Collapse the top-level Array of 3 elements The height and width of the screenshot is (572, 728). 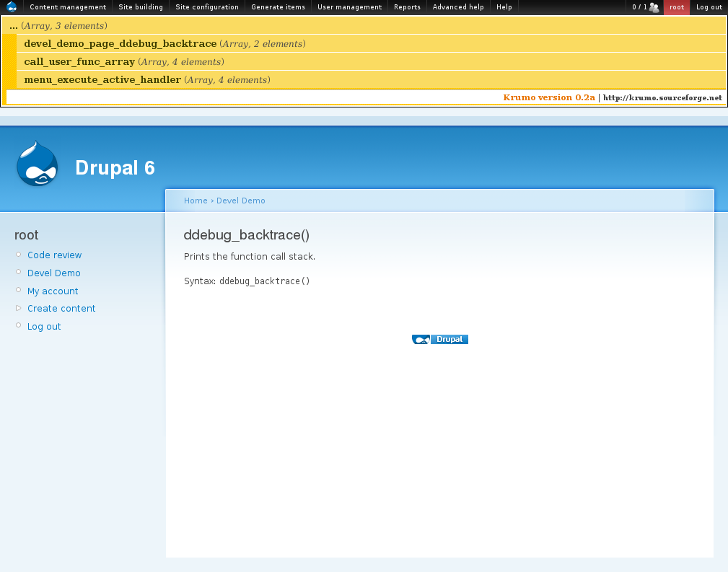point(14,25)
